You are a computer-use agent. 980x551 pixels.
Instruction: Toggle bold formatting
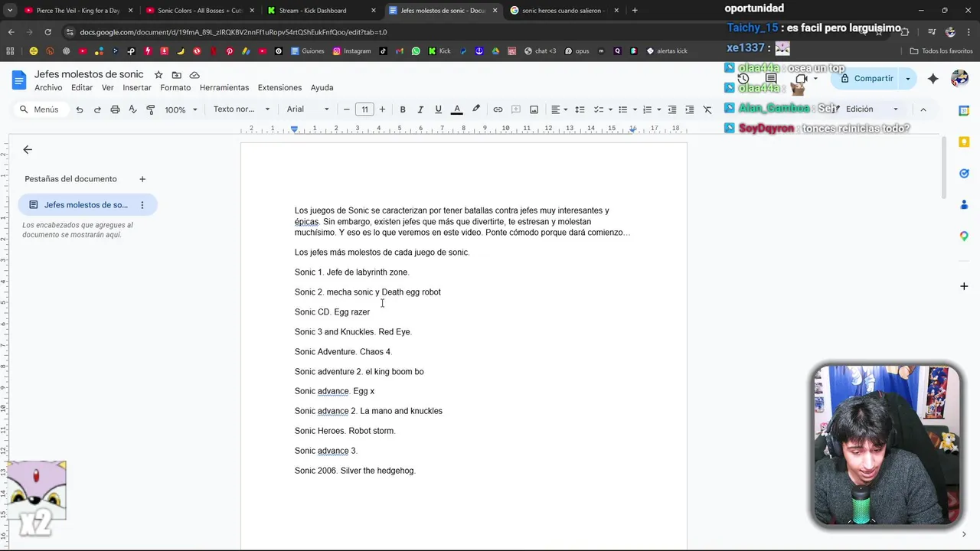pos(403,109)
